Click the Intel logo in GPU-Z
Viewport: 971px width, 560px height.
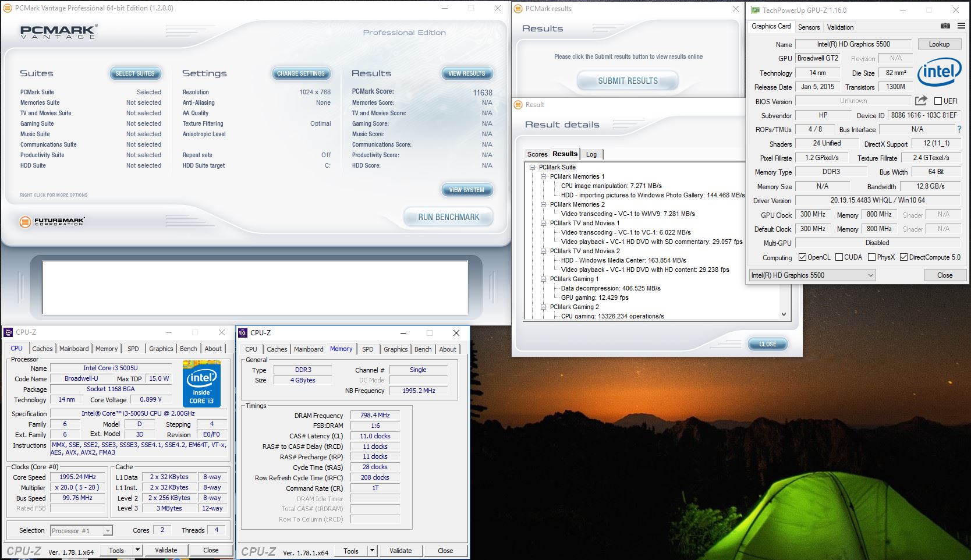(939, 72)
